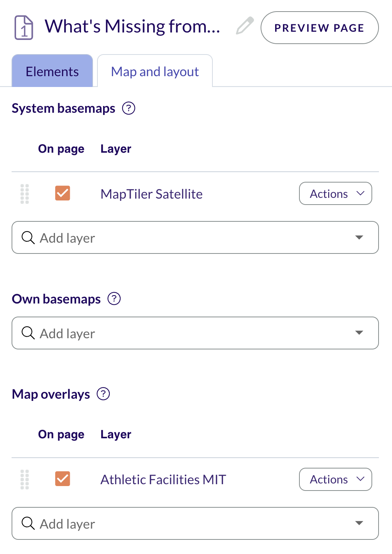Grab Athletic Facilities MIT drag handle

[x=25, y=479]
